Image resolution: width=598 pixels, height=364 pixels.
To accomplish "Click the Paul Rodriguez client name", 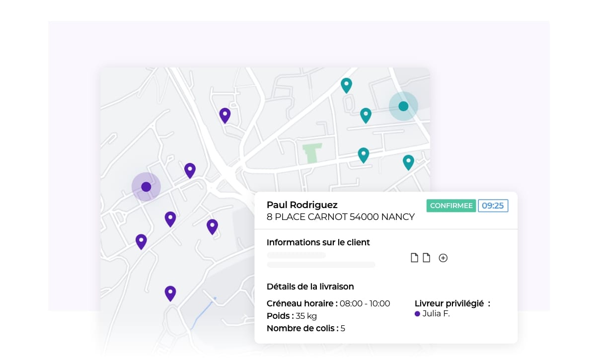I will coord(302,205).
